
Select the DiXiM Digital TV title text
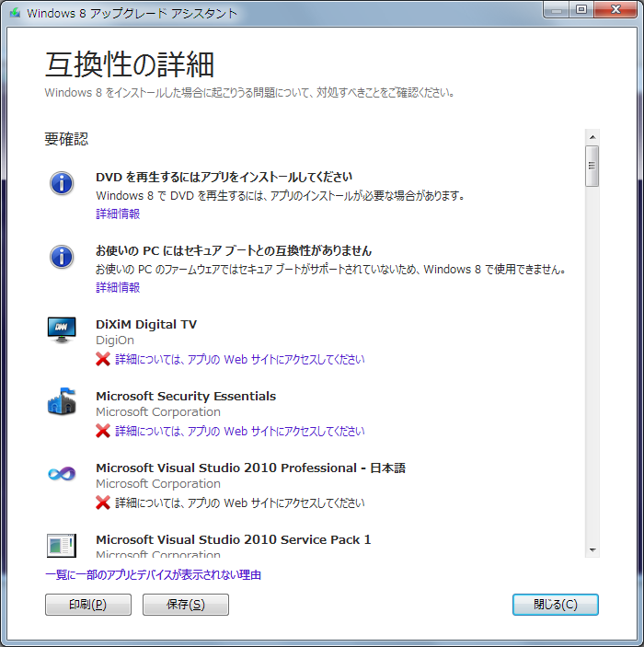(146, 324)
